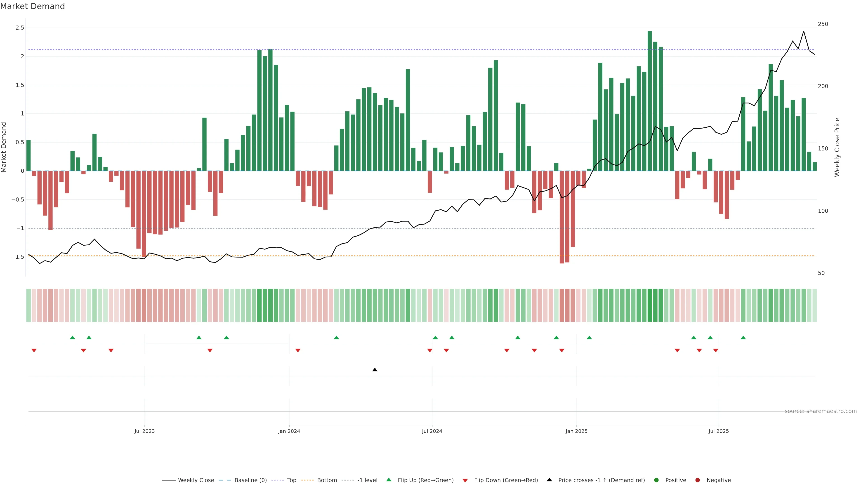Image resolution: width=868 pixels, height=488 pixels.
Task: Click the Jan 2025 x-axis label
Action: 576,431
